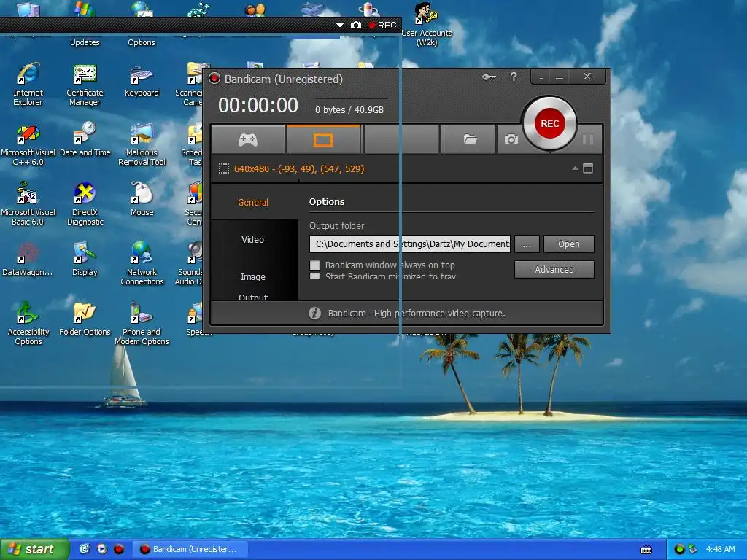Select the Mouse desktop icon

(142, 199)
